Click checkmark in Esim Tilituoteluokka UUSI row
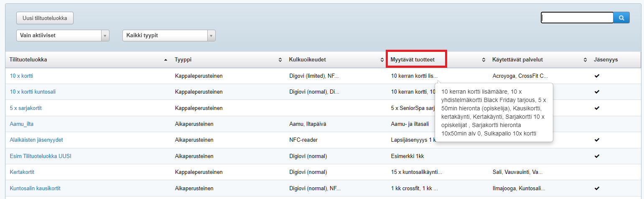The image size is (644, 199). click(x=597, y=156)
